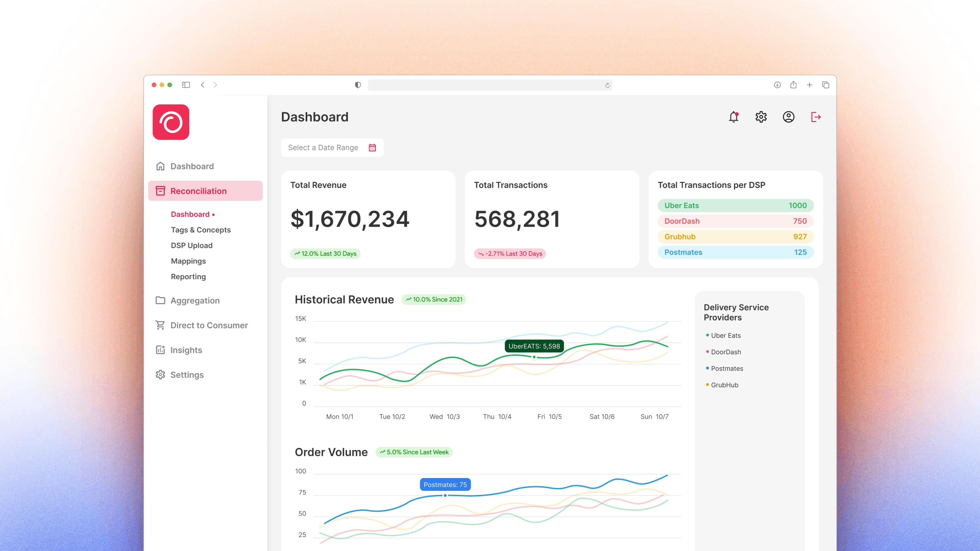Select the Direct to Consumer cart icon

pyautogui.click(x=160, y=325)
